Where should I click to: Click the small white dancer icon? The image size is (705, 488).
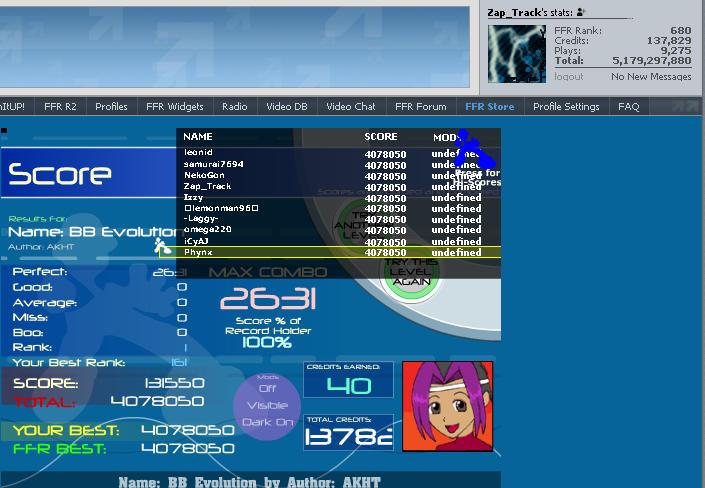[x=162, y=244]
